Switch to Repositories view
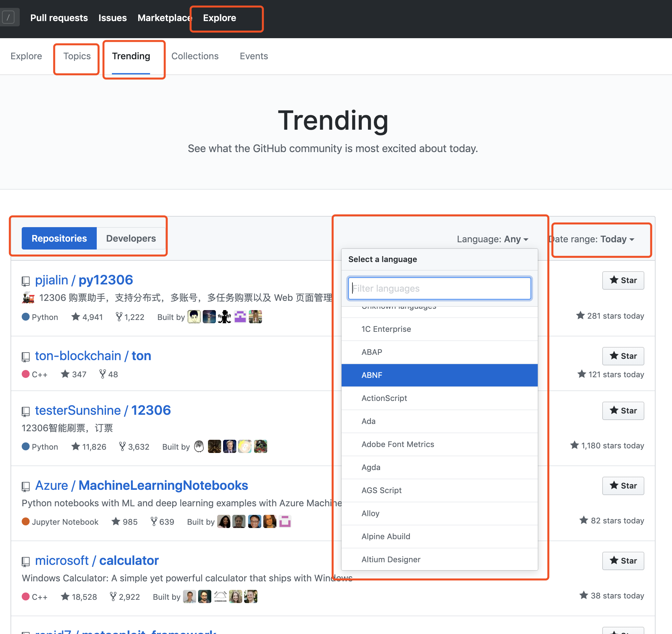The image size is (672, 634). pyautogui.click(x=59, y=238)
